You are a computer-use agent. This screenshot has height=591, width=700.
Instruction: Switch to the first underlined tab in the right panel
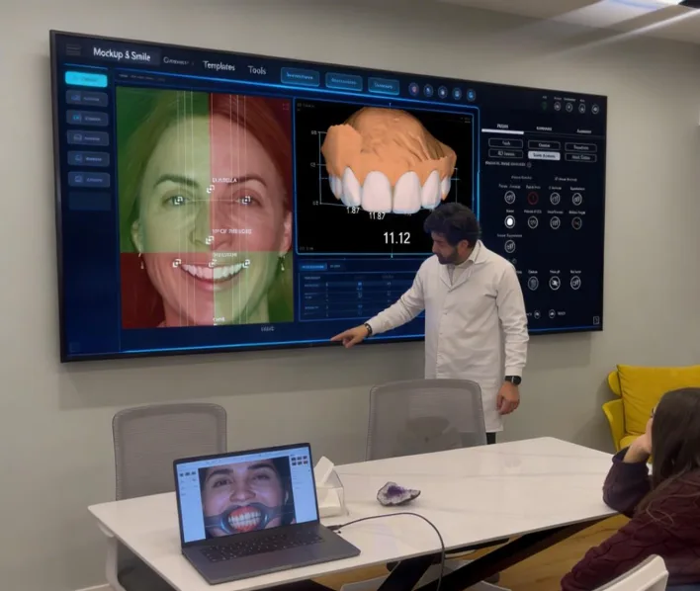tap(502, 127)
